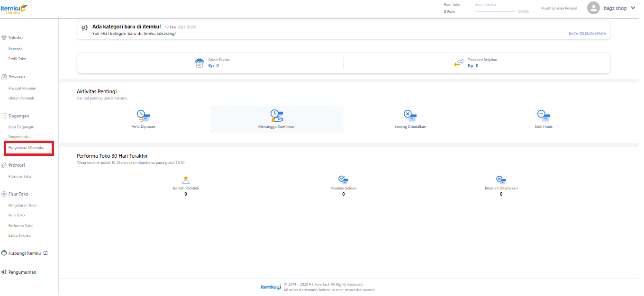Select the Menunggu Konfirmasi icon
The height and width of the screenshot is (296, 644).
[277, 116]
